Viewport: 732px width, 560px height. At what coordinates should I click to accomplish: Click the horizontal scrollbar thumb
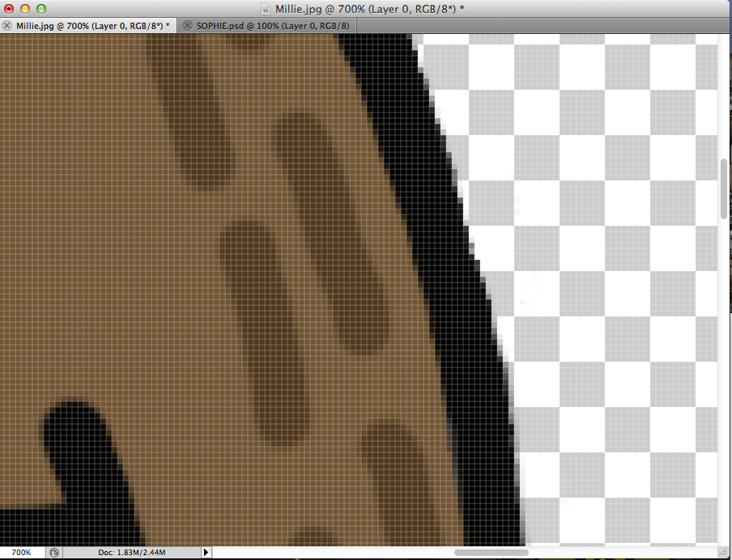[x=492, y=553]
